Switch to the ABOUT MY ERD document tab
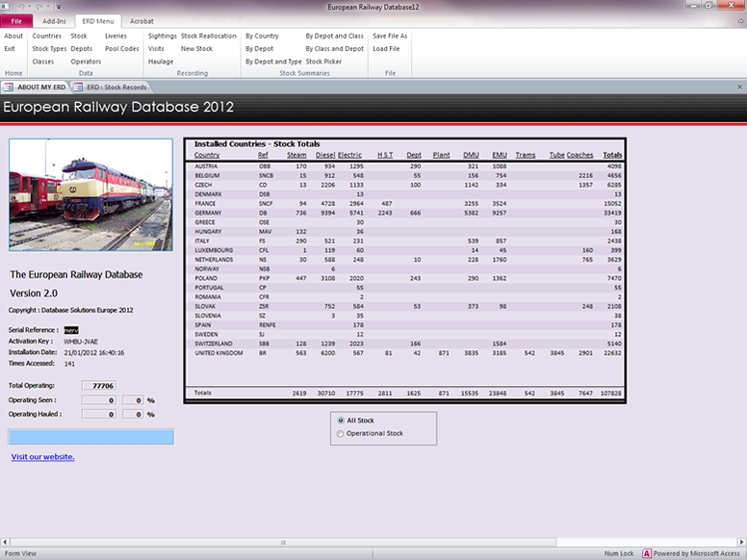 36,88
